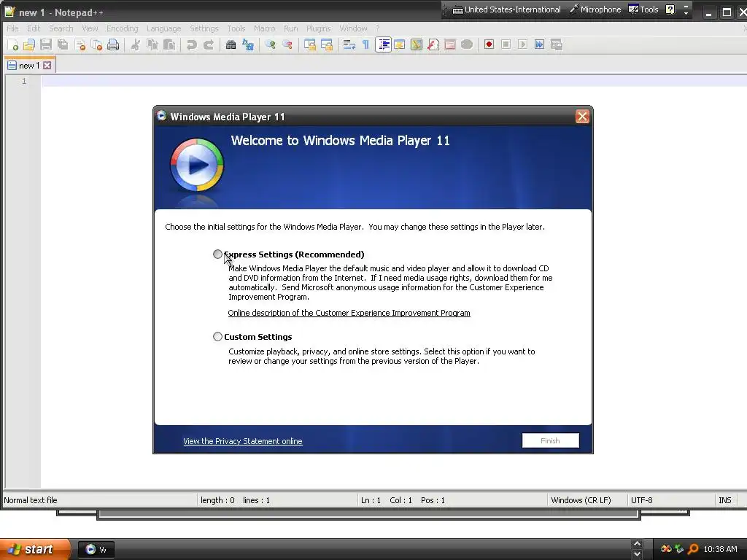Open the Search menu in Notepad++
This screenshot has height=560, width=747.
point(61,28)
